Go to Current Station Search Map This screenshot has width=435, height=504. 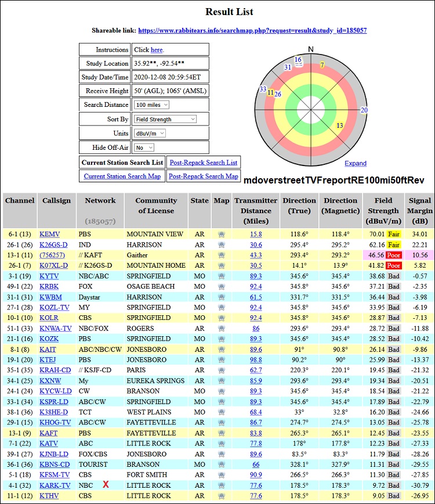click(x=122, y=177)
